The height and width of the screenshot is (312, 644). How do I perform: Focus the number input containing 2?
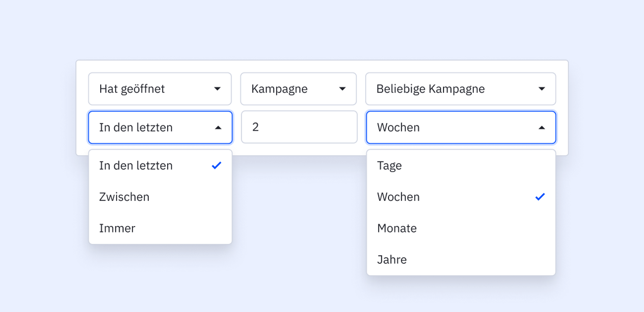299,127
